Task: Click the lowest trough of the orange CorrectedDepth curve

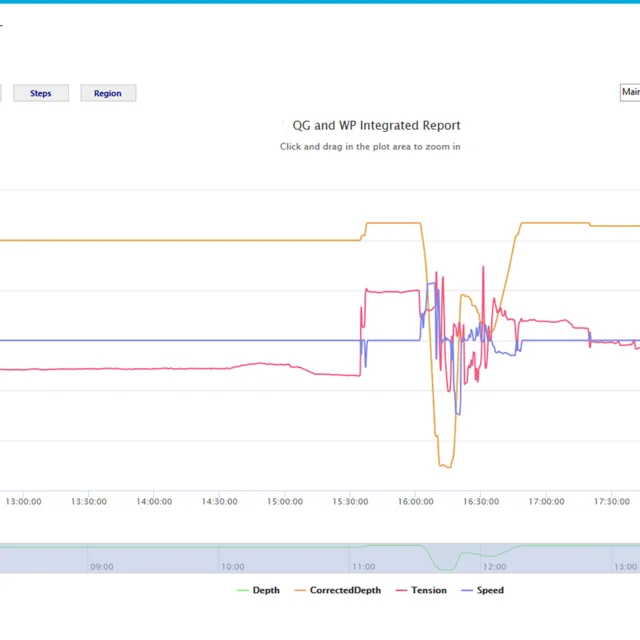Action: click(445, 466)
